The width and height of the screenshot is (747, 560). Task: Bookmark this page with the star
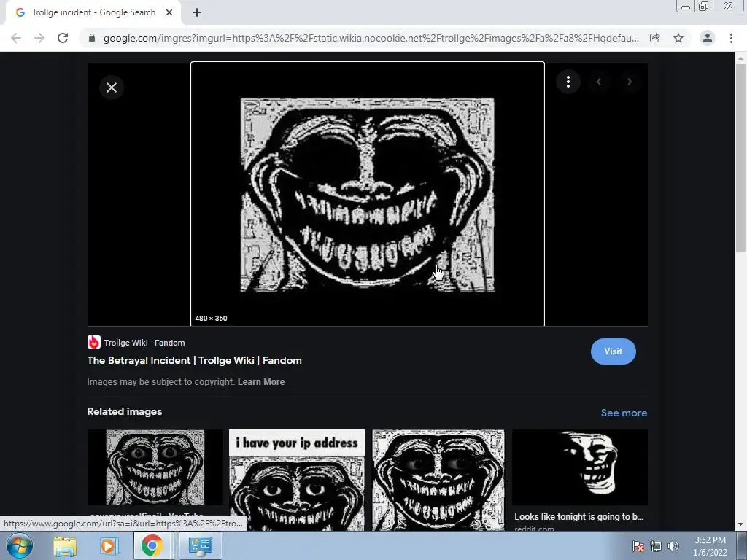pyautogui.click(x=678, y=38)
